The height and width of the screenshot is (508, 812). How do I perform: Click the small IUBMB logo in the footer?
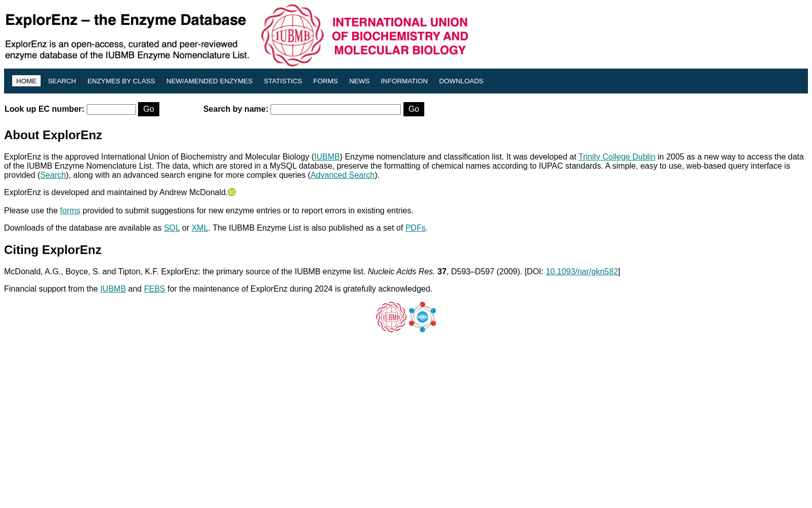tap(391, 317)
